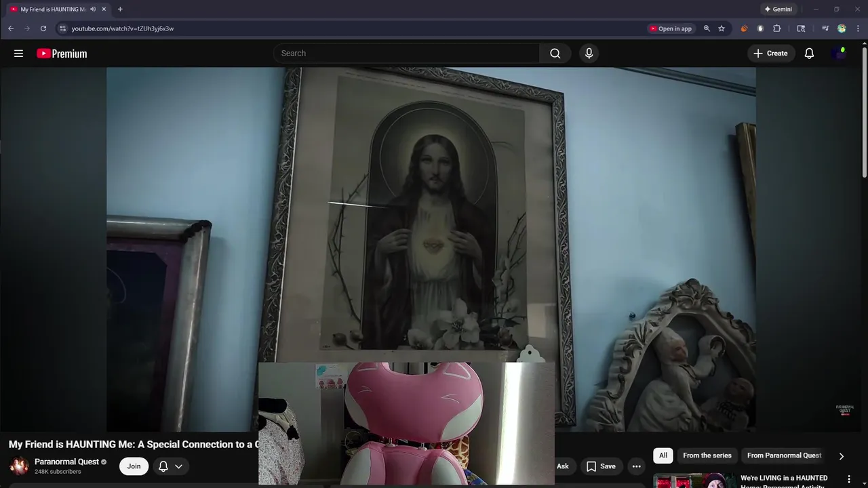The height and width of the screenshot is (488, 868).
Task: Click the 248K subscribers text
Action: click(58, 472)
